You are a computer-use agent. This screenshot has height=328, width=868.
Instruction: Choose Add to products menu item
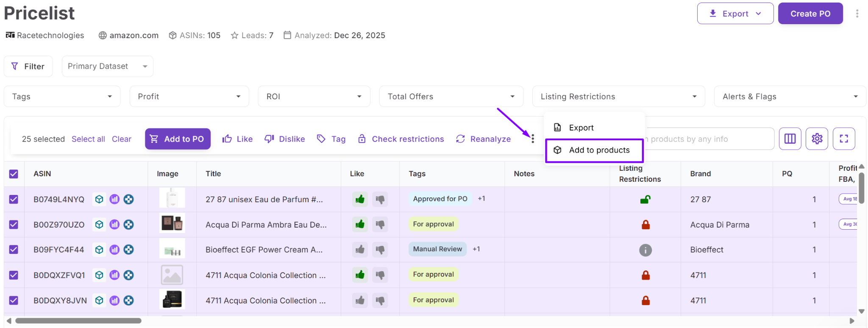[x=595, y=150]
